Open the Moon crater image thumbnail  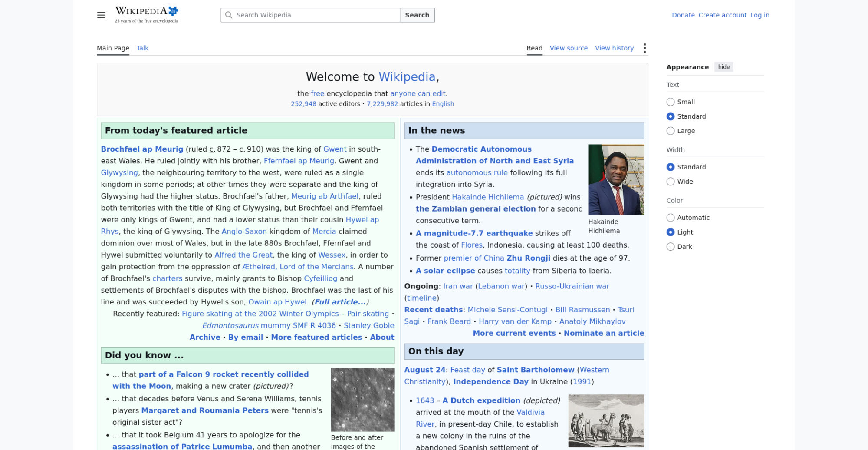click(362, 400)
